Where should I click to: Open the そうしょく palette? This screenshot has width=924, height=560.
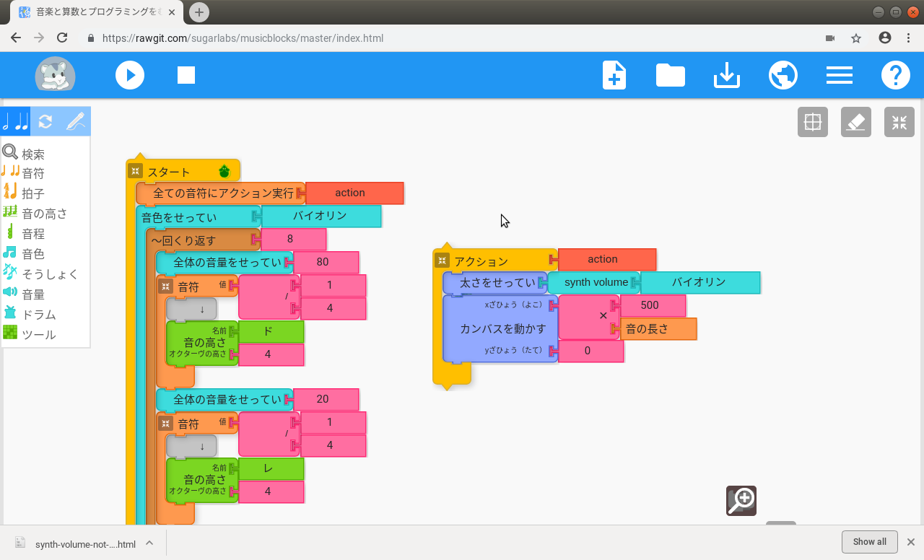pyautogui.click(x=40, y=274)
